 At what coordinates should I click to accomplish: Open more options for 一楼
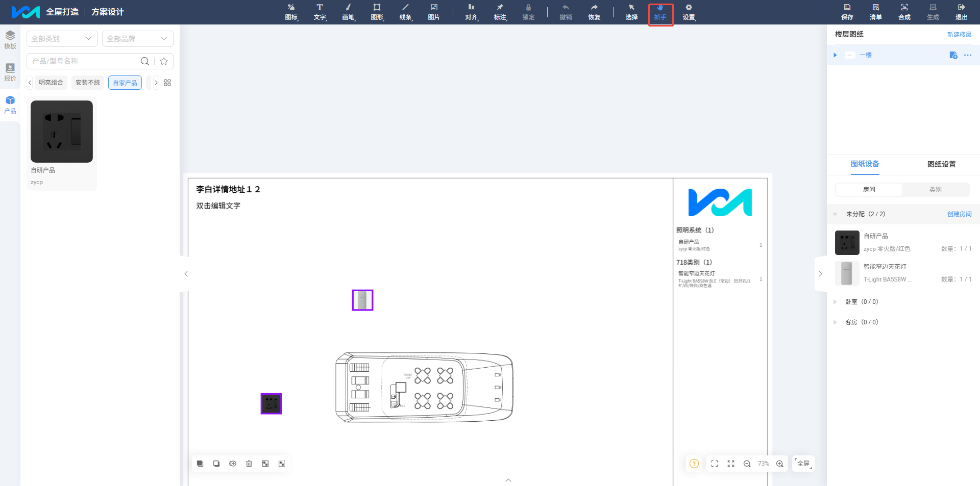tap(968, 55)
